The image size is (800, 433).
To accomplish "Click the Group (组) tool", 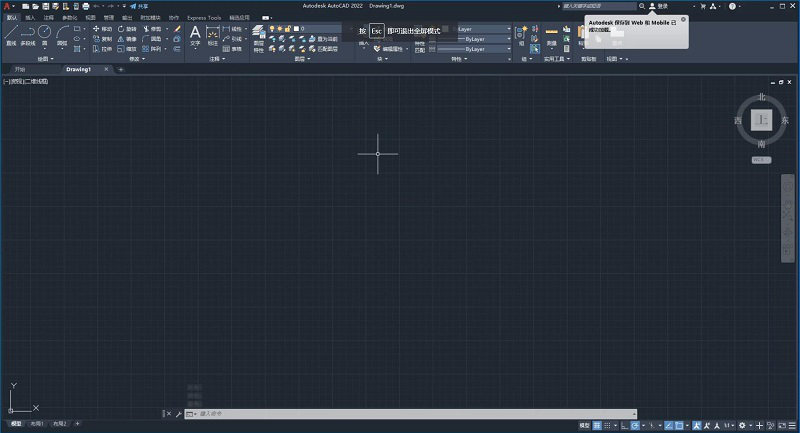I will pos(520,36).
